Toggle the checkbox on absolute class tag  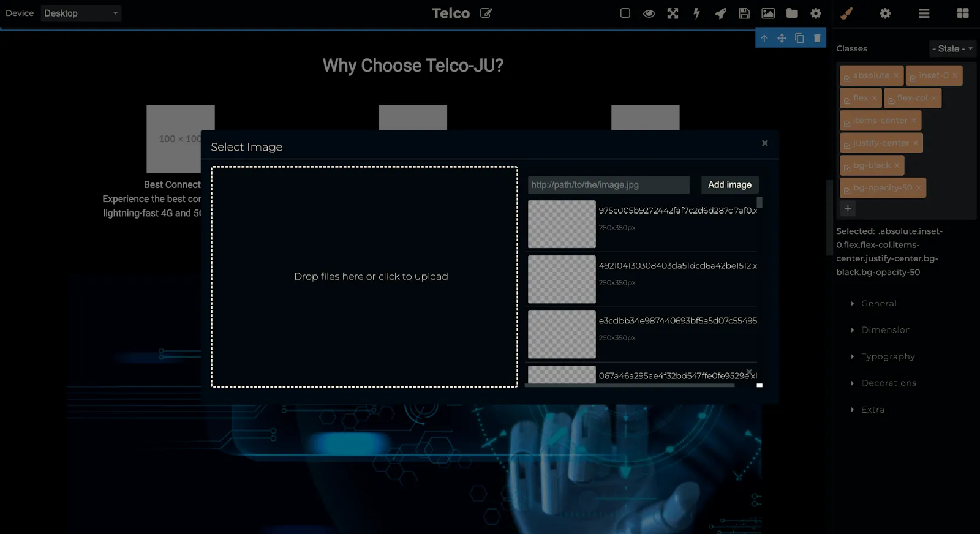(x=847, y=78)
